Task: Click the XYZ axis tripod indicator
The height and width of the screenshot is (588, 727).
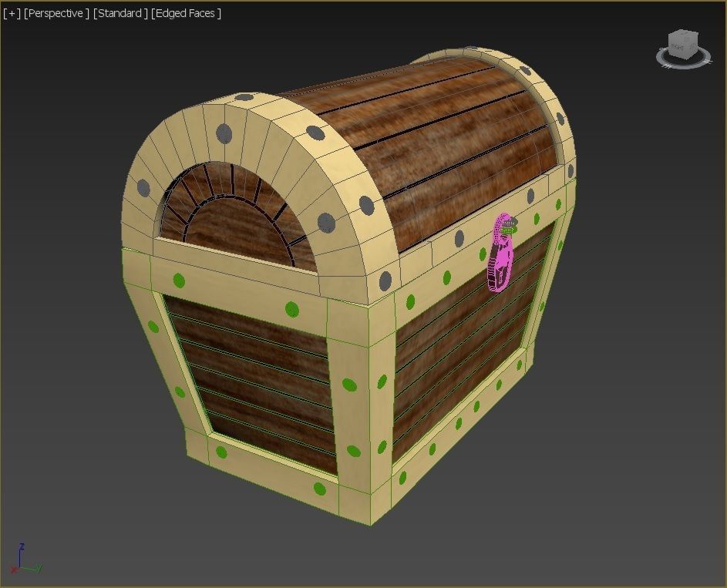Action: click(x=25, y=559)
